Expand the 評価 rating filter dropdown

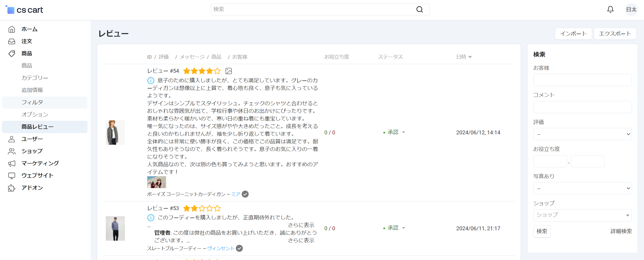582,134
